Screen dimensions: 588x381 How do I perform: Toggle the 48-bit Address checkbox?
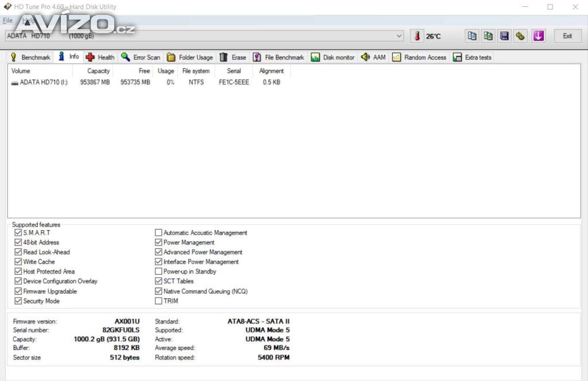(x=18, y=242)
